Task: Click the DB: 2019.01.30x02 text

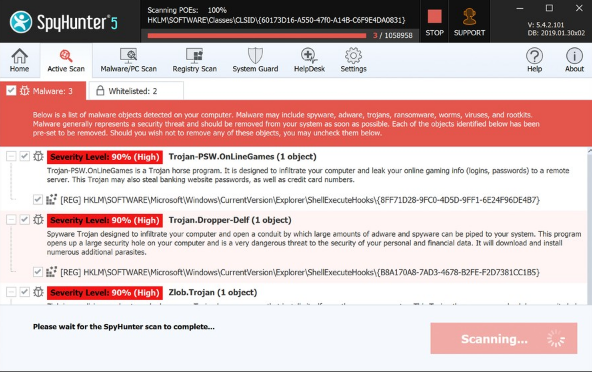Action: [556, 33]
